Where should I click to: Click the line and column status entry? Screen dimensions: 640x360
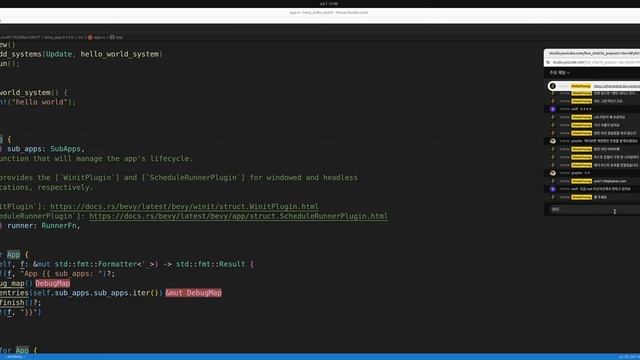[x=629, y=357]
